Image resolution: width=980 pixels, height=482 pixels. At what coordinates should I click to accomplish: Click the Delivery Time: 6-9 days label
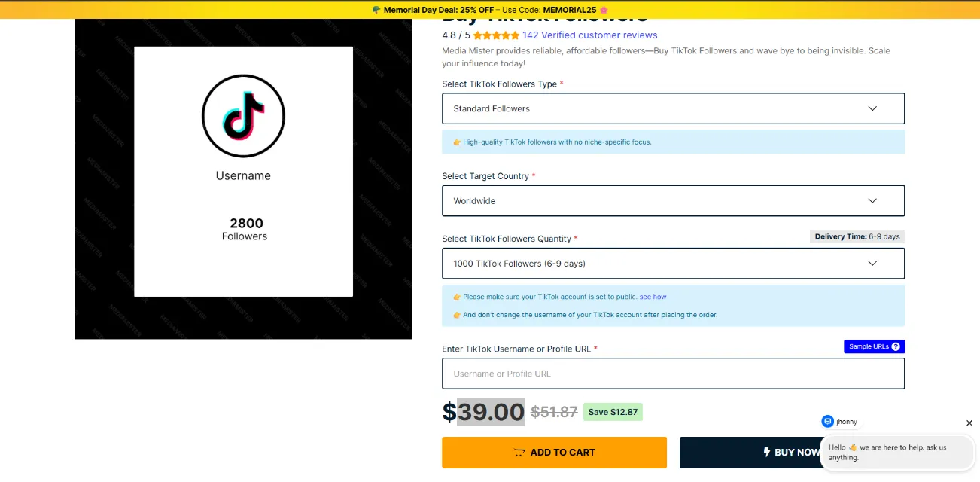857,236
